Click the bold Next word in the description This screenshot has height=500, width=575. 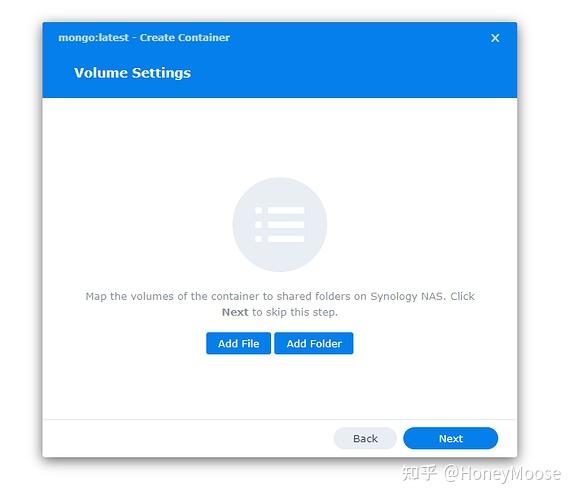(235, 312)
